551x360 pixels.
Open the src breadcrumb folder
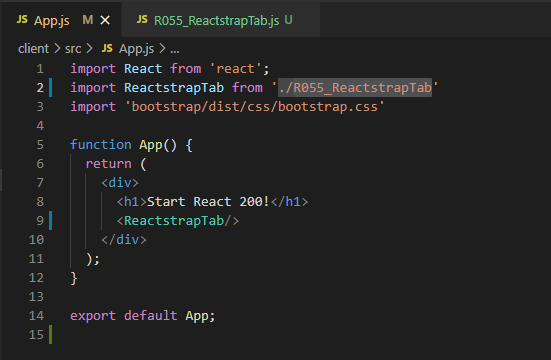[73, 49]
